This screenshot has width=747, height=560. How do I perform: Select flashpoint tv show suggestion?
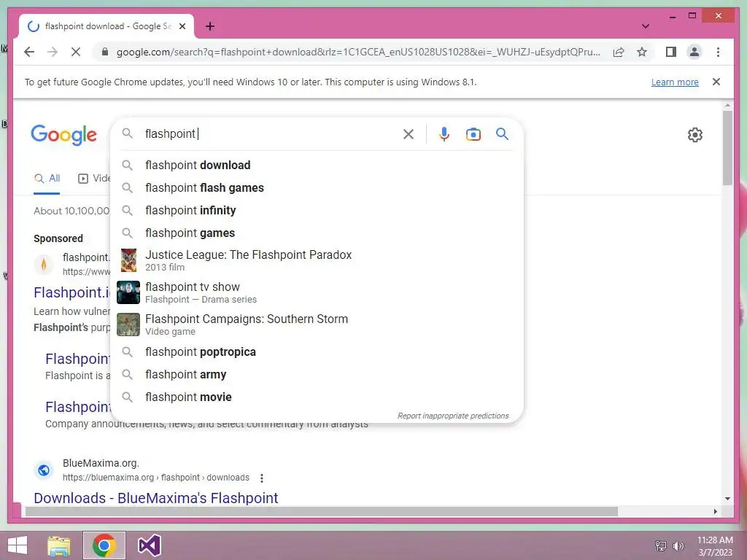317,292
